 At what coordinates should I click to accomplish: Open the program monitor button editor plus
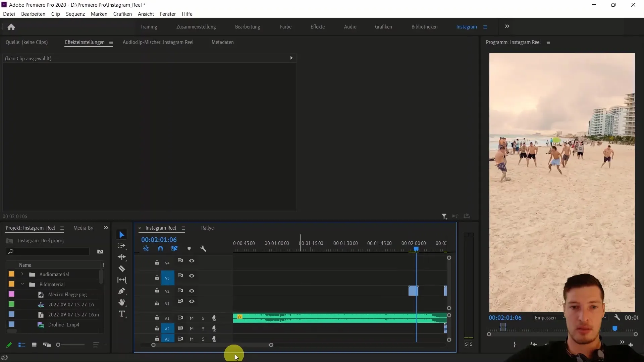pyautogui.click(x=631, y=345)
